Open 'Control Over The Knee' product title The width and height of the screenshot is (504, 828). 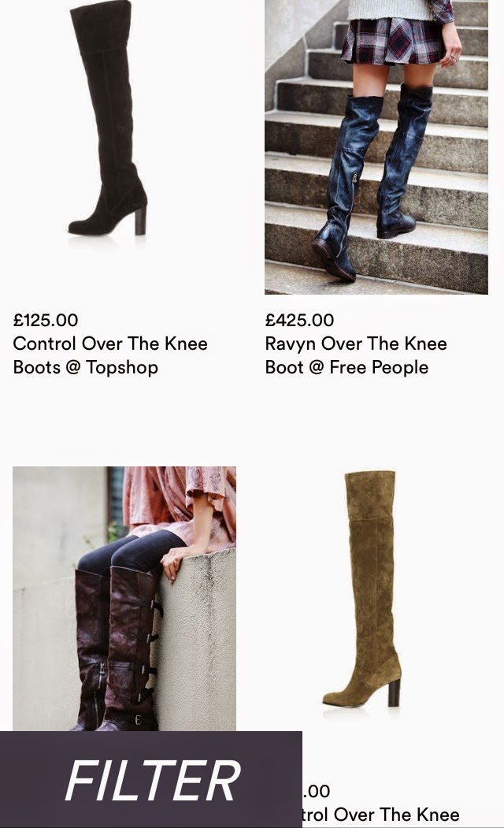point(110,343)
